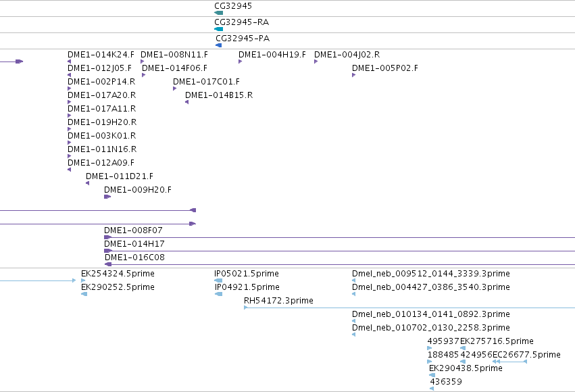The image size is (575, 392).
Task: Select the DME1-008F07 clone label
Action: click(x=133, y=230)
